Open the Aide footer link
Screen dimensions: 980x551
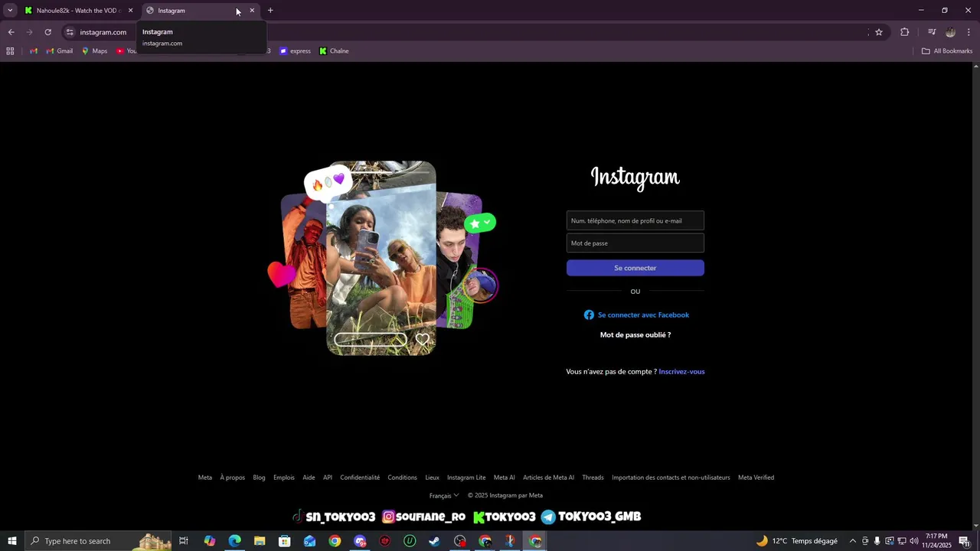coord(309,478)
